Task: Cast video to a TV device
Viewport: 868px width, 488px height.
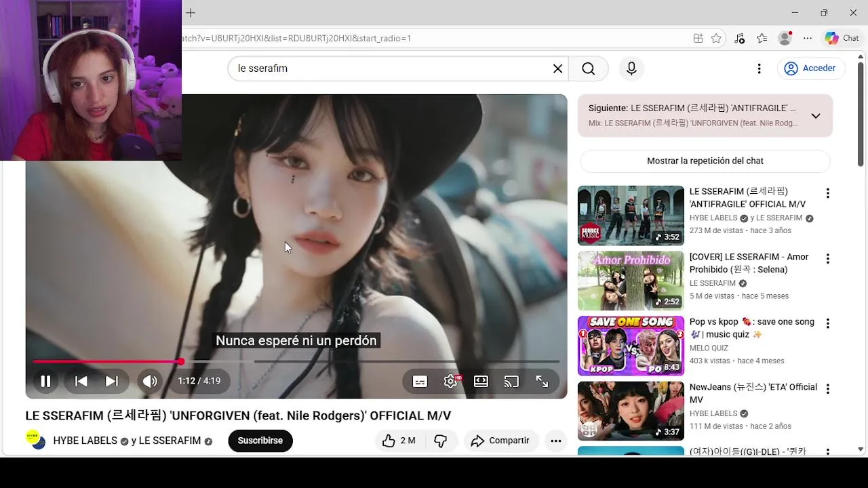Action: pyautogui.click(x=511, y=381)
